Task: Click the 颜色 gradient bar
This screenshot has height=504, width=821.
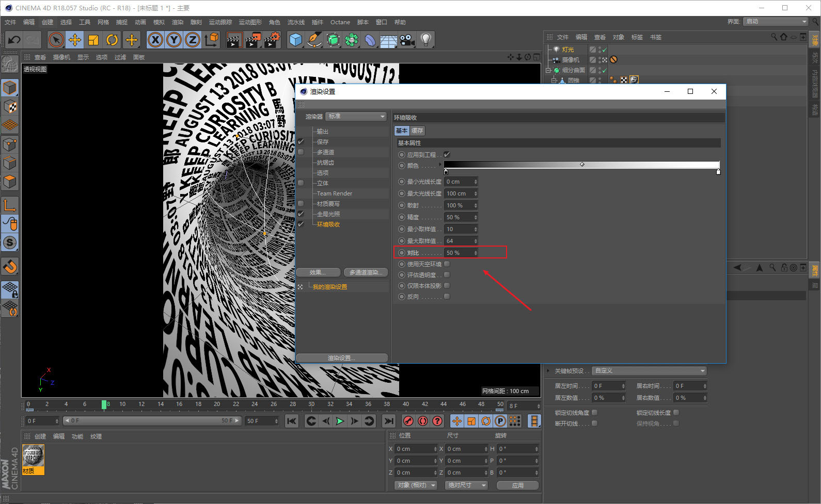Action: [581, 165]
